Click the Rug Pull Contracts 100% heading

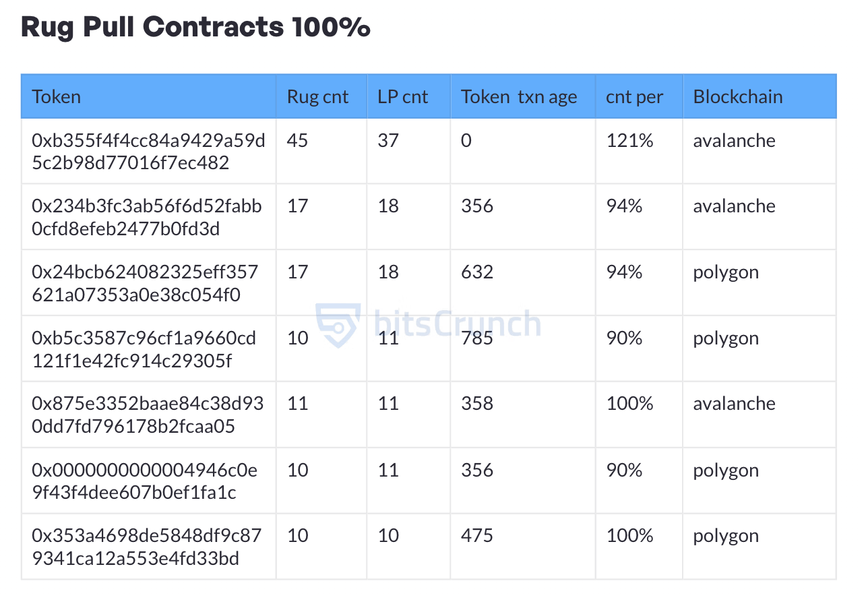[x=195, y=27]
